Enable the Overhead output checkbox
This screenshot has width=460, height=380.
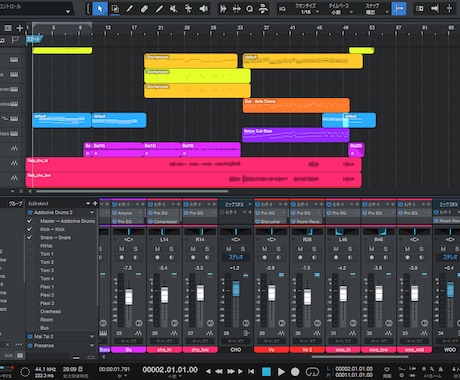pos(30,311)
